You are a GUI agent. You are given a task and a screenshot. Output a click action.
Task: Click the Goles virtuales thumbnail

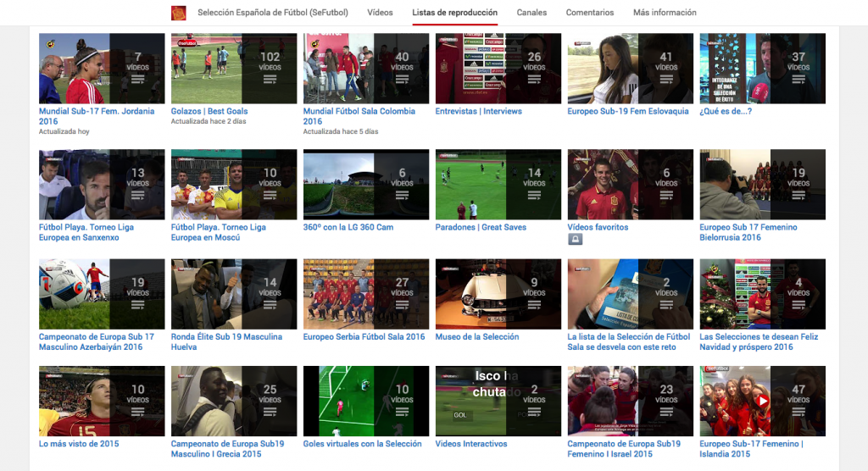pos(366,401)
